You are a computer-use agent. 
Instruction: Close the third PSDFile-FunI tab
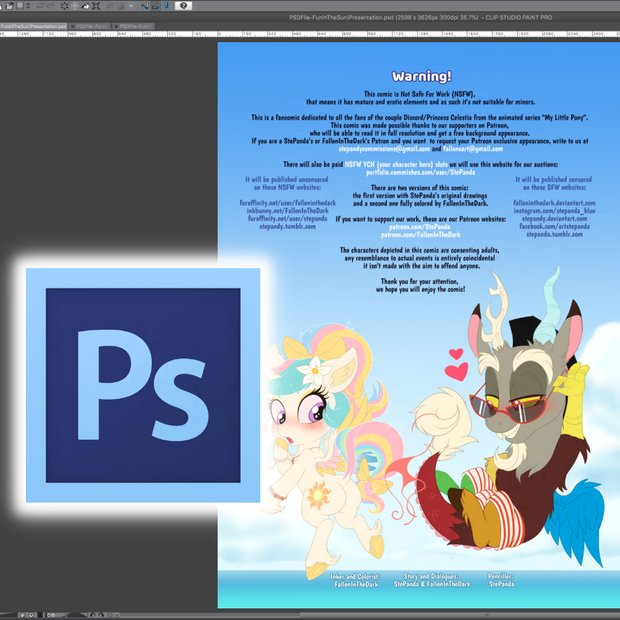pyautogui.click(x=116, y=26)
